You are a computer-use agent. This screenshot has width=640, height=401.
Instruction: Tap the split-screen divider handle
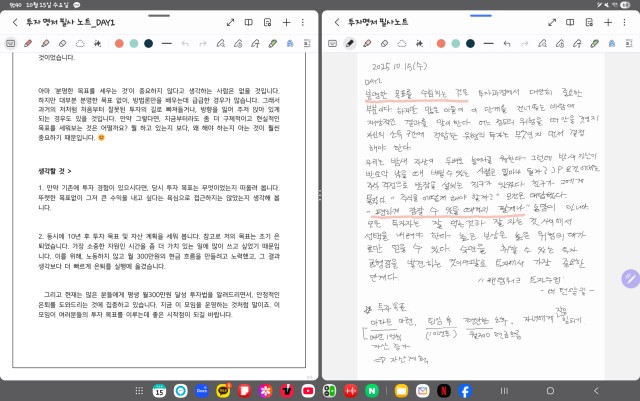[x=320, y=194]
